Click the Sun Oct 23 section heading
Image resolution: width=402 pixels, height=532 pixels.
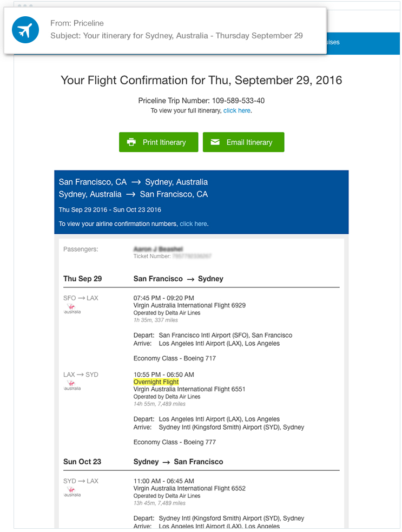[x=82, y=462]
